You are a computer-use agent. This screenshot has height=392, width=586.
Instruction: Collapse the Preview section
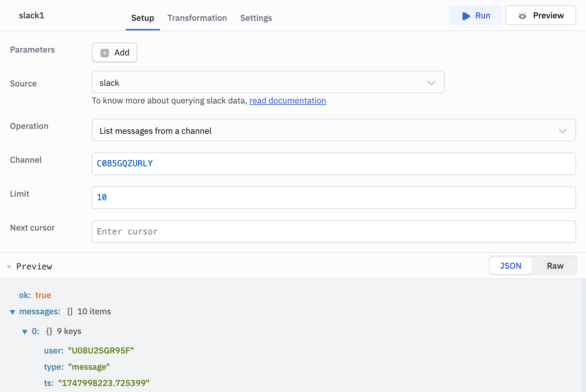(9, 267)
